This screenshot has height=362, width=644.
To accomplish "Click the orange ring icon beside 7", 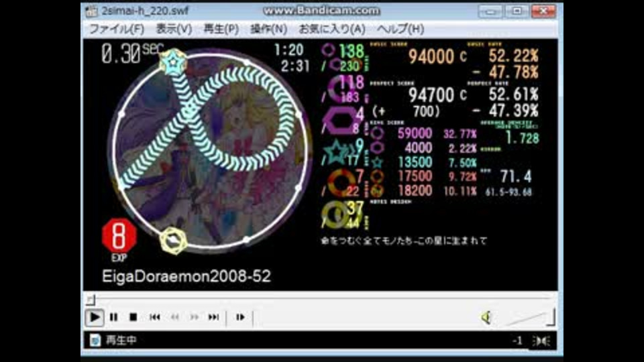I will click(x=341, y=183).
